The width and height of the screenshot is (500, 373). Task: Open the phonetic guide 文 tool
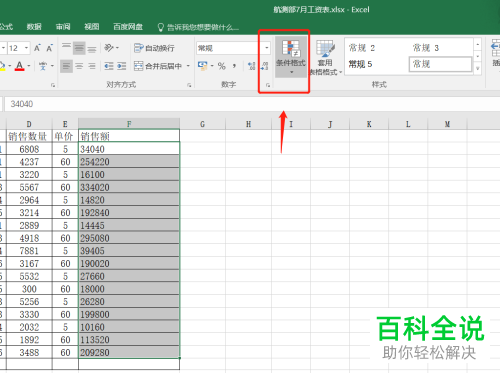[43, 66]
